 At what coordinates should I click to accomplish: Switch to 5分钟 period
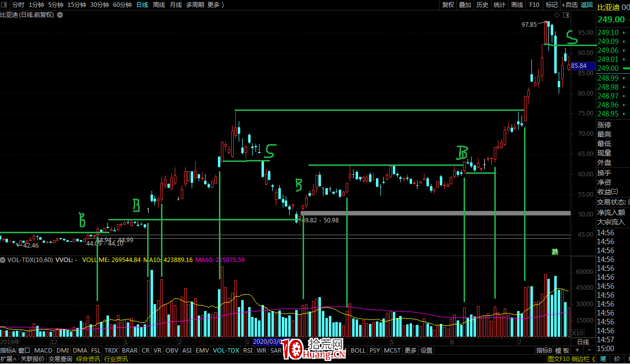[x=55, y=4]
